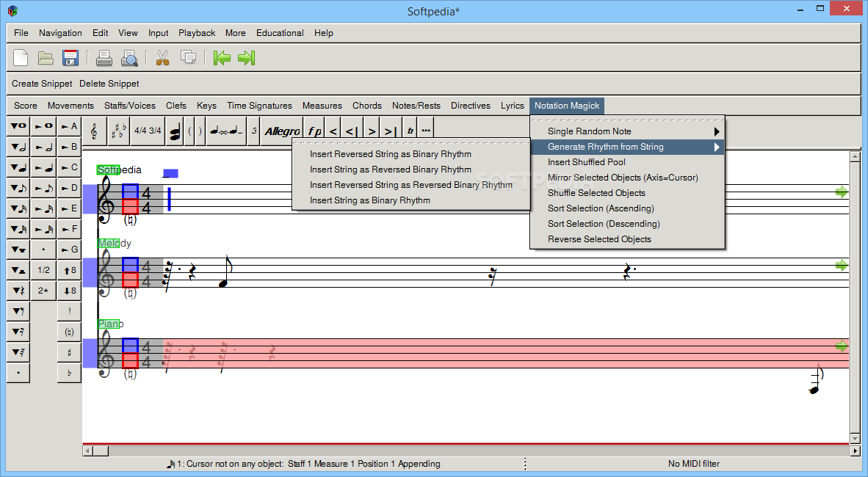Create a new score with the blank page icon

coord(21,57)
